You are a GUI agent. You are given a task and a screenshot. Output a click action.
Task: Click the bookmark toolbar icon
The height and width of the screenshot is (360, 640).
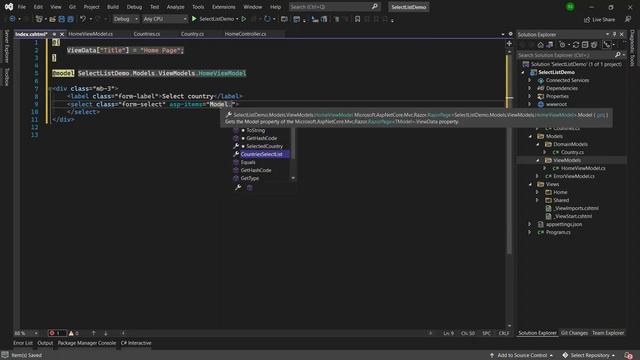pyautogui.click(x=358, y=19)
